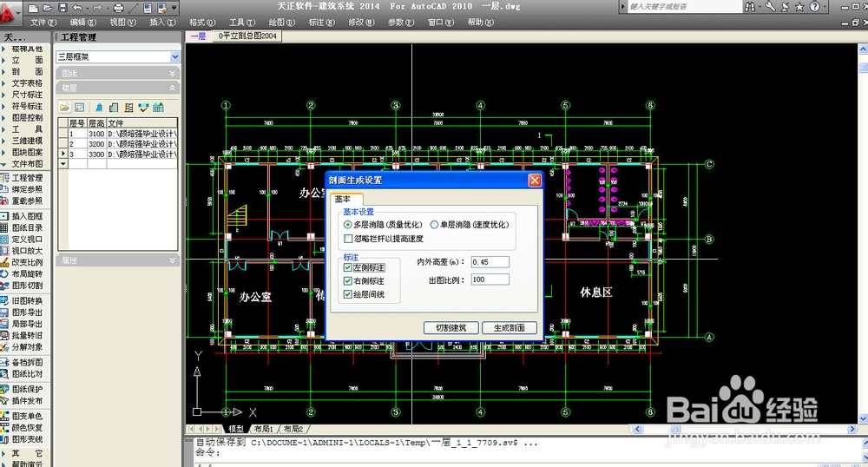Open the 三层框架 project dropdown
This screenshot has width=868, height=467.
[175, 56]
